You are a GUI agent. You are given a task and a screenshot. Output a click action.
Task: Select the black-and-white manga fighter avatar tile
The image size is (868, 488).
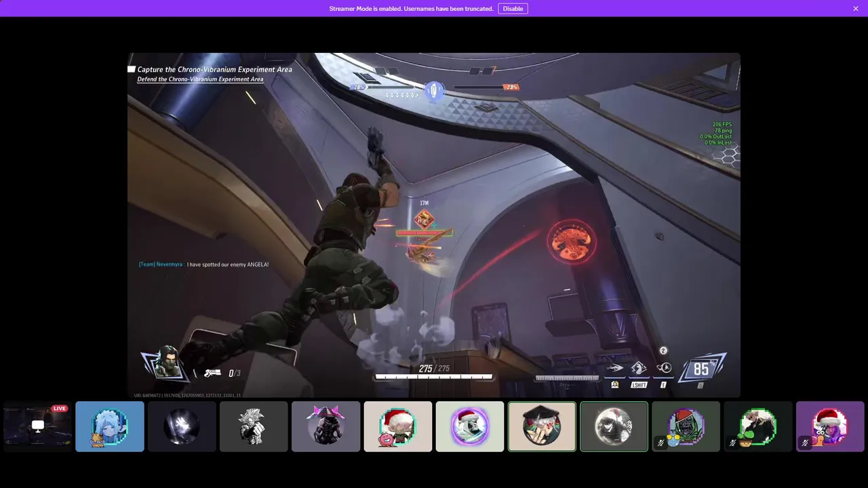(254, 426)
